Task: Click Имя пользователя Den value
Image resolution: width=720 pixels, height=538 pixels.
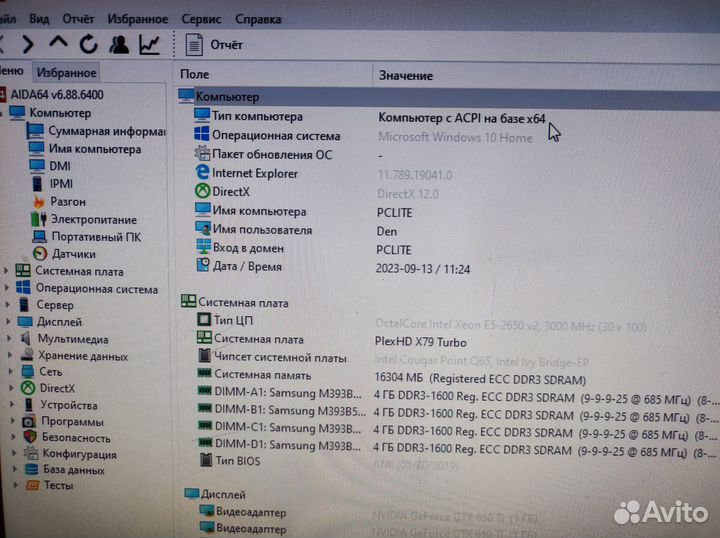Action: click(387, 231)
